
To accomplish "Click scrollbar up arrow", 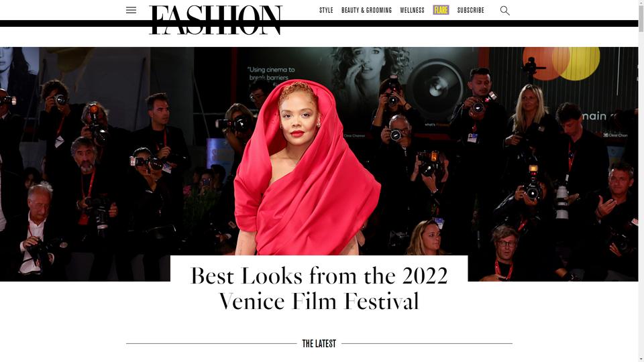I will 641,1.
